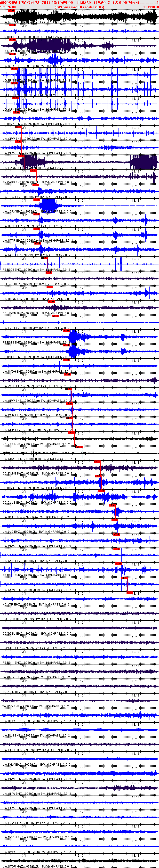
Task: Select the NC KTR EHZ station label
Action: click(x=36, y=605)
